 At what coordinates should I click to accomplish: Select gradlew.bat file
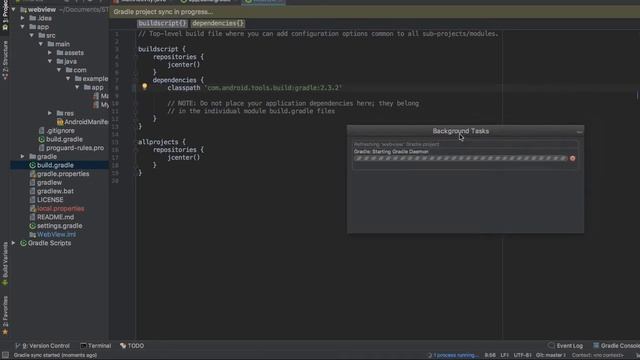(51, 191)
